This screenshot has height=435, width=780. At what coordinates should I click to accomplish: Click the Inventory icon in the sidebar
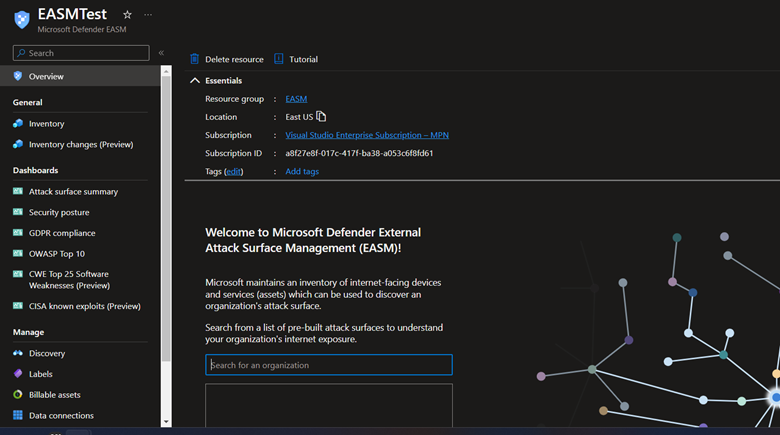pyautogui.click(x=18, y=123)
